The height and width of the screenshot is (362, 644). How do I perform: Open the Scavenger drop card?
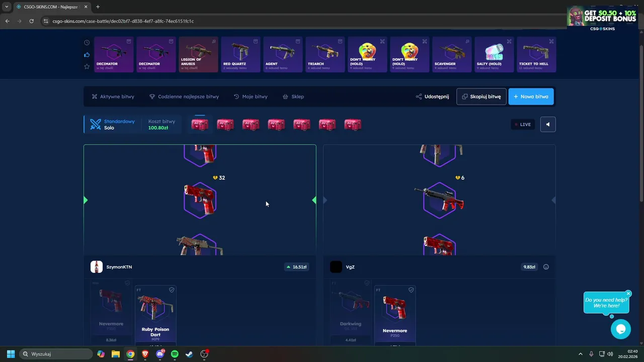point(452,54)
